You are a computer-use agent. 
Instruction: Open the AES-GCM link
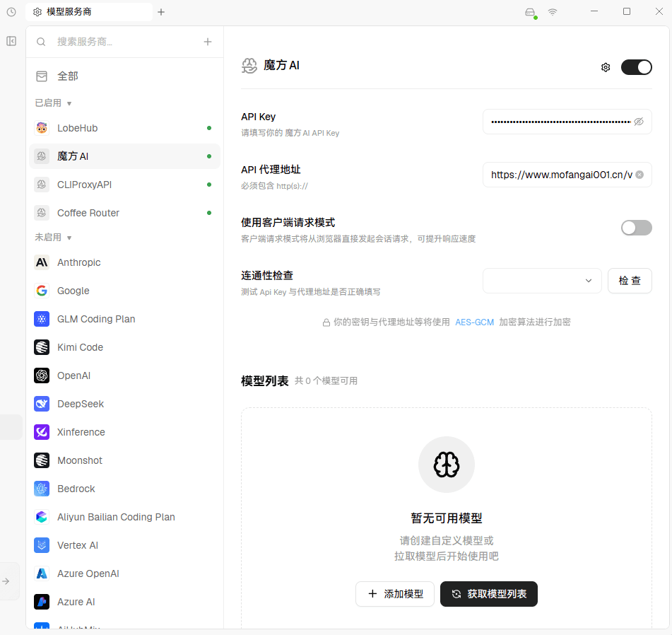[x=474, y=322]
